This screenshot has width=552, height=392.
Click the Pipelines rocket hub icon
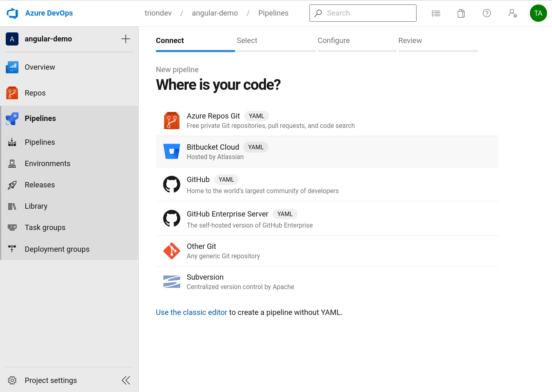point(12,119)
